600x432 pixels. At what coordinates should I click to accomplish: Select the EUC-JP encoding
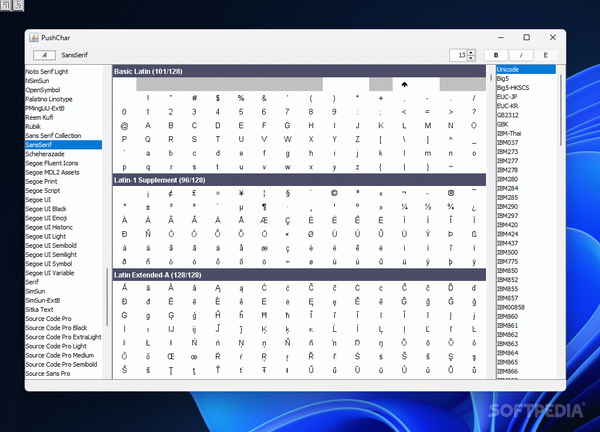pyautogui.click(x=507, y=97)
